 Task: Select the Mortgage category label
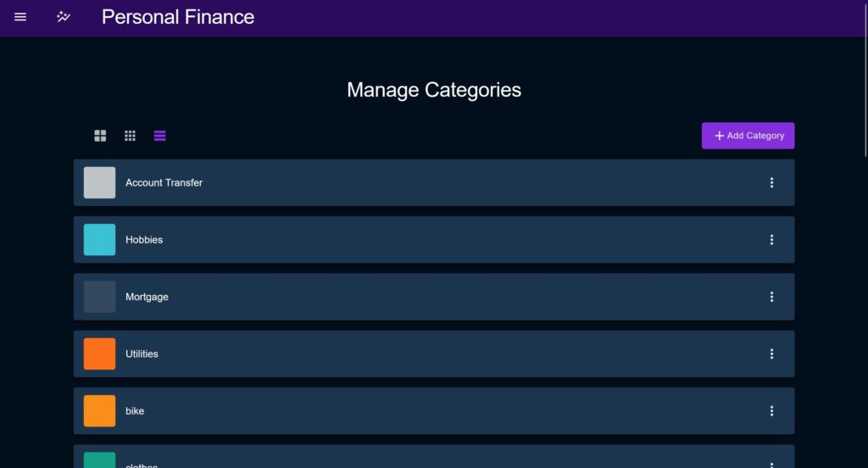coord(147,297)
